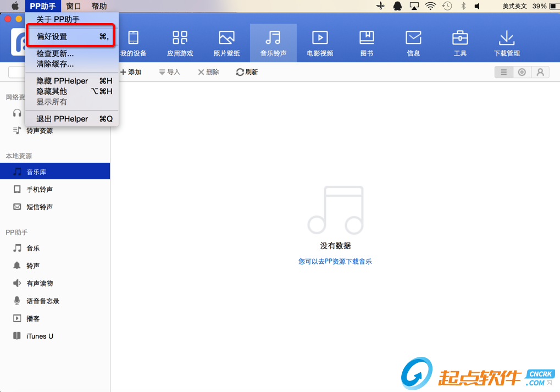Screen dimensions: 560x392
Task: Click the 导入 import button
Action: click(x=170, y=72)
